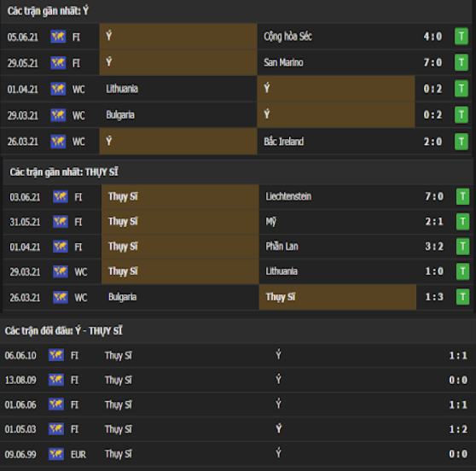Click the 3:2 score against Phần Lan
The height and width of the screenshot is (471, 476).
click(x=434, y=247)
